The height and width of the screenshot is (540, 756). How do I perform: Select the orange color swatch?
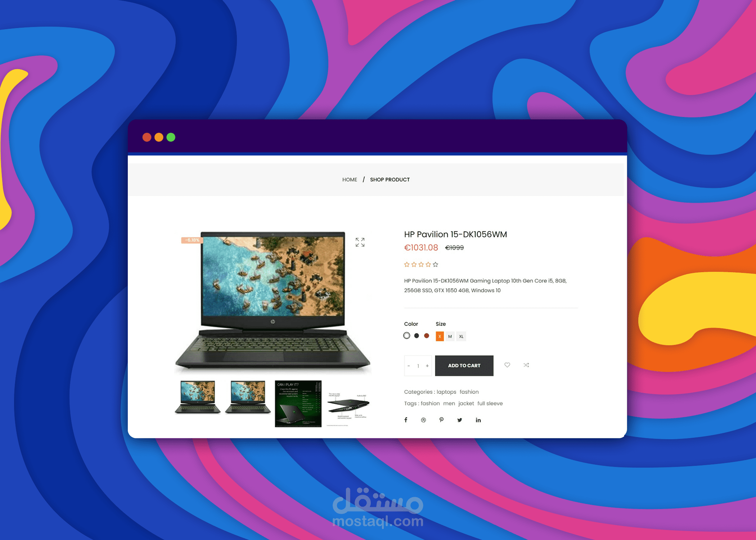point(427,336)
